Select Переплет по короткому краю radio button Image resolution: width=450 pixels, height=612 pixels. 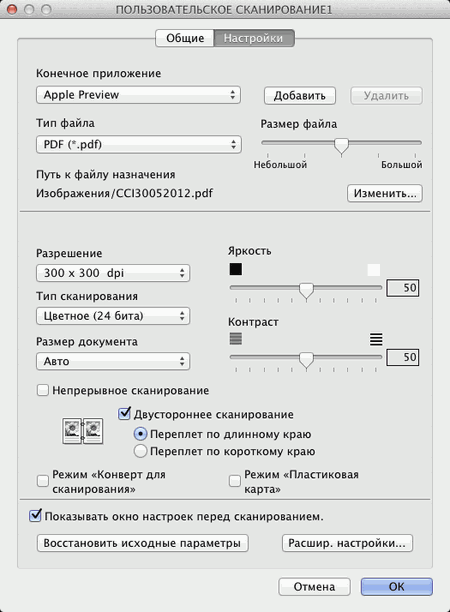coord(140,451)
